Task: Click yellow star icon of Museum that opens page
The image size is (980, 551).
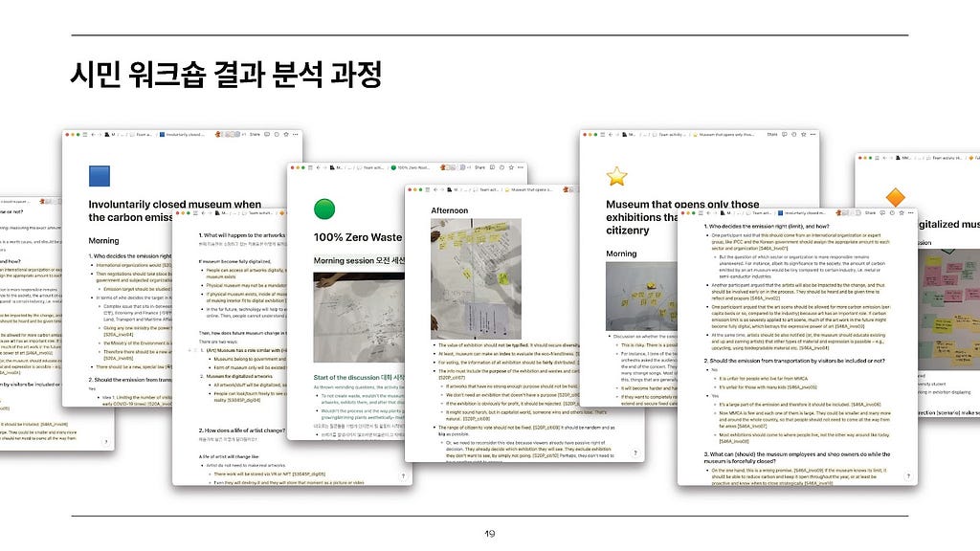Action: (616, 176)
